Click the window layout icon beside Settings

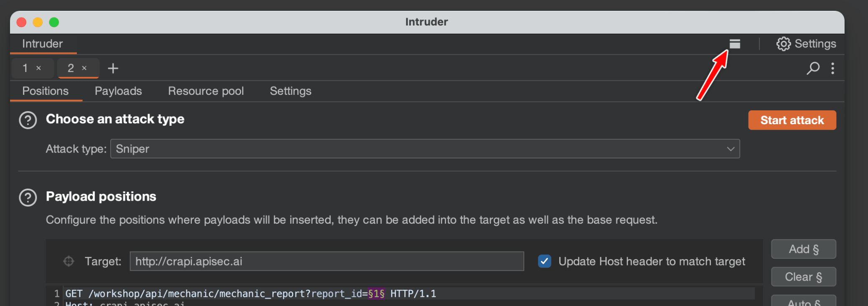pyautogui.click(x=735, y=44)
